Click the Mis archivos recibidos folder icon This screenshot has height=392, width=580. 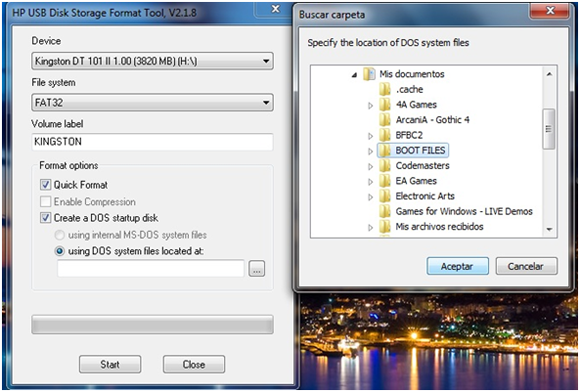[x=385, y=226]
